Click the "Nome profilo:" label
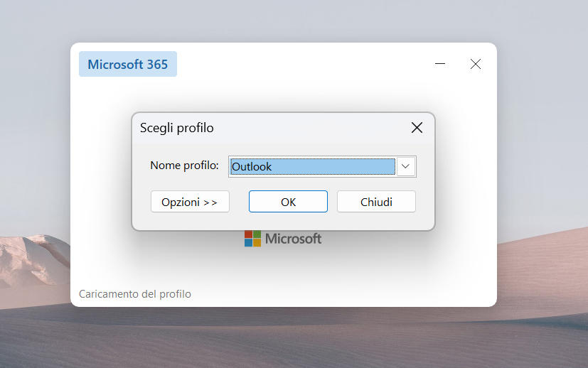588x368 pixels. pos(184,166)
